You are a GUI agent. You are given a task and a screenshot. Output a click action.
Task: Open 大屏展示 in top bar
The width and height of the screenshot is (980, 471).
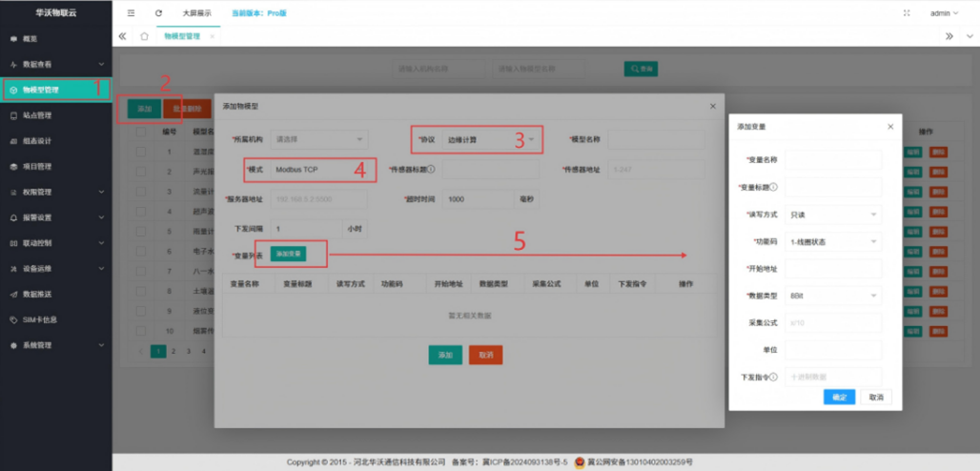(x=196, y=13)
